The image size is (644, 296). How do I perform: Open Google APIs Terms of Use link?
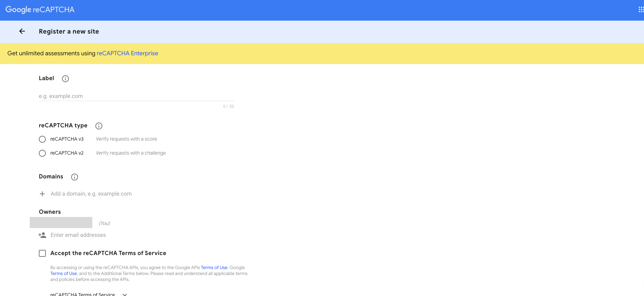[214, 268]
